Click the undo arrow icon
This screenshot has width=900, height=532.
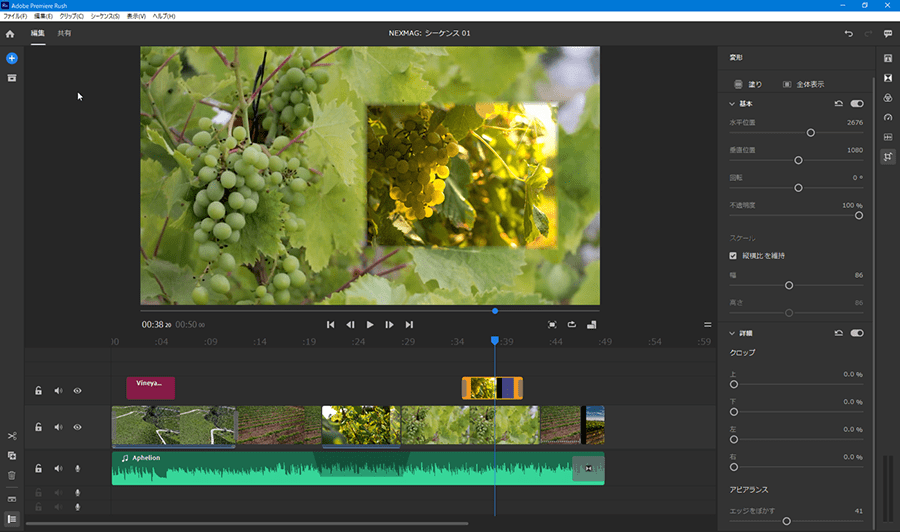click(849, 34)
